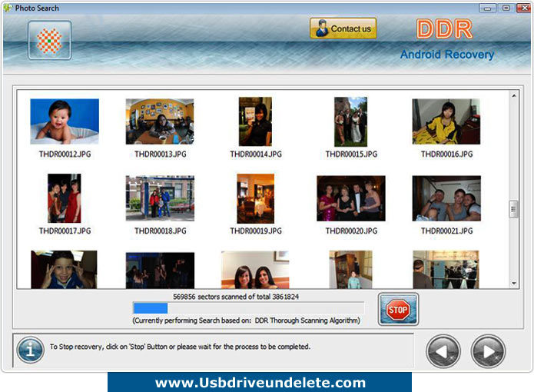Click the sectors scanned status text
Image resolution: width=534 pixels, height=392 pixels.
coord(236,297)
